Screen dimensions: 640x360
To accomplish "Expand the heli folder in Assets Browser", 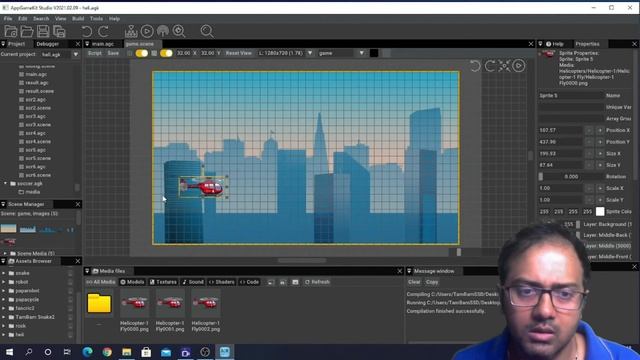I will click(x=4, y=335).
